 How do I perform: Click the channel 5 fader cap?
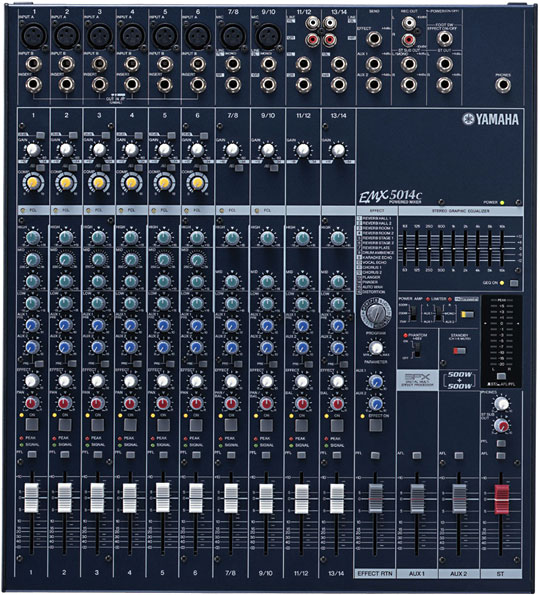pos(163,498)
